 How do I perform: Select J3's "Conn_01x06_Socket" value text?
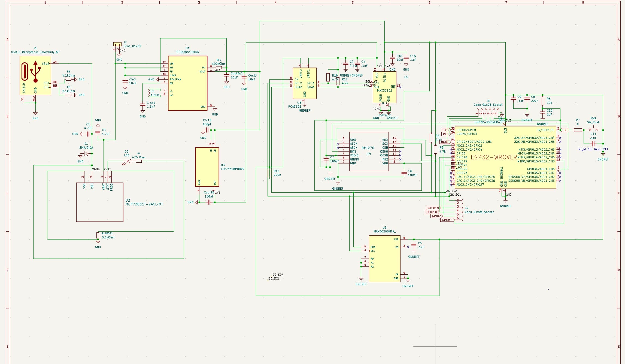[x=488, y=105]
